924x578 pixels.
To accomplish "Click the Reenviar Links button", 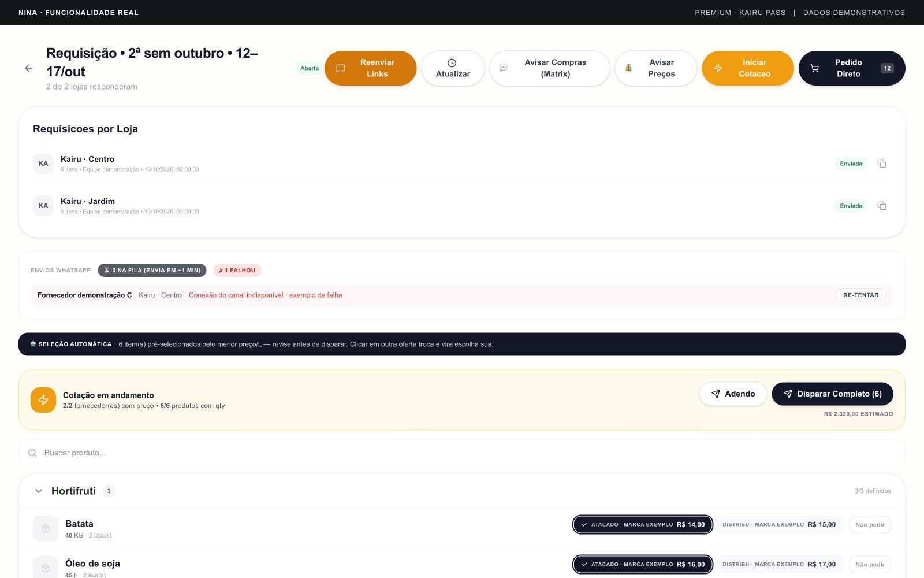I will pyautogui.click(x=370, y=68).
